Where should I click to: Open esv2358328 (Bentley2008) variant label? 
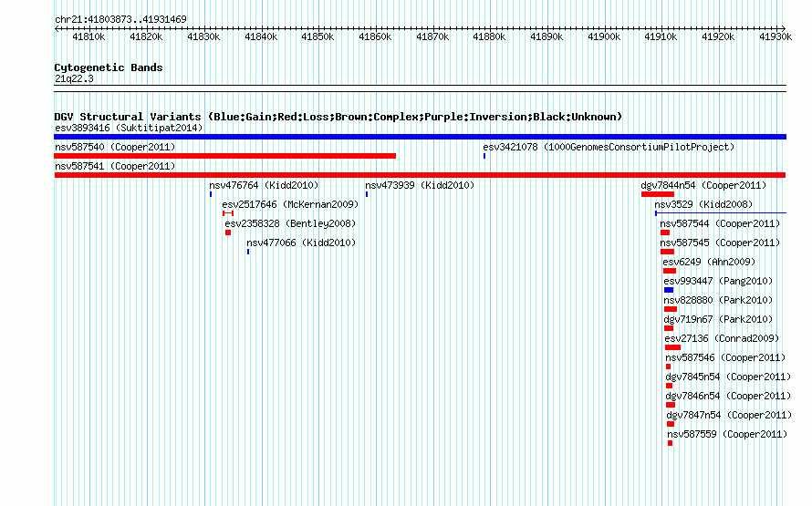(290, 223)
